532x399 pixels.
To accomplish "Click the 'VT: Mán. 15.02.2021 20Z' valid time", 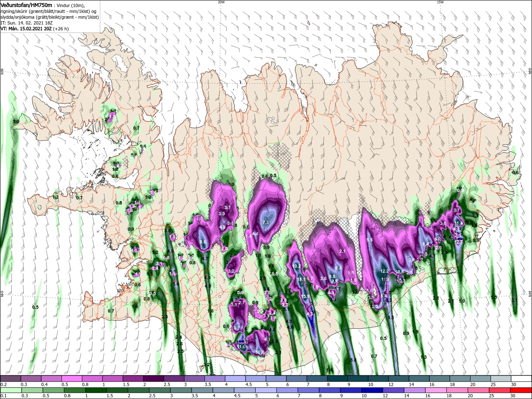I will (x=26, y=28).
